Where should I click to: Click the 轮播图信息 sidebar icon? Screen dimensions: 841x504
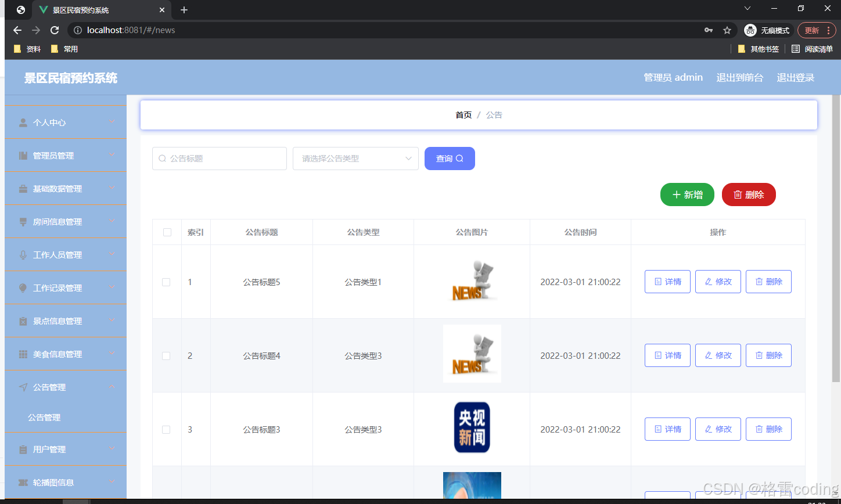[23, 482]
